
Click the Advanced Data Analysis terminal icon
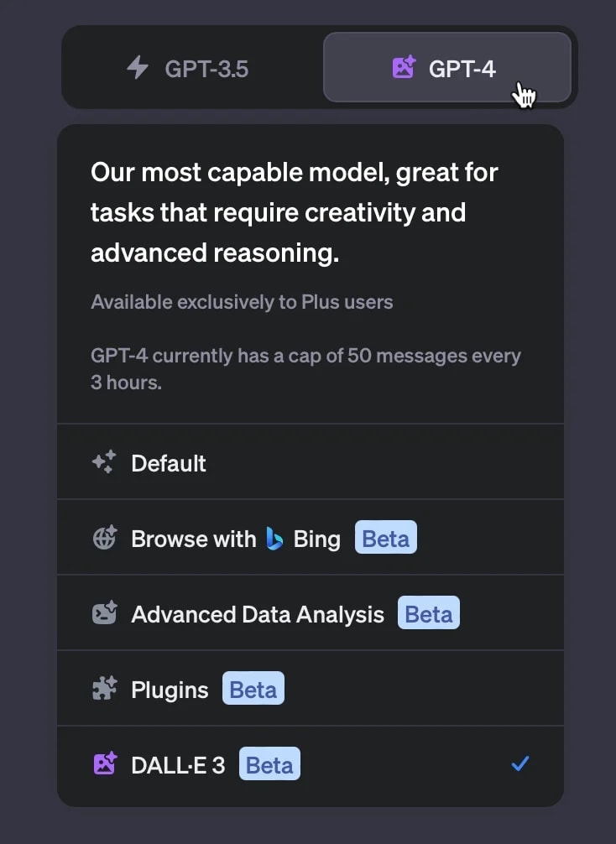(104, 613)
